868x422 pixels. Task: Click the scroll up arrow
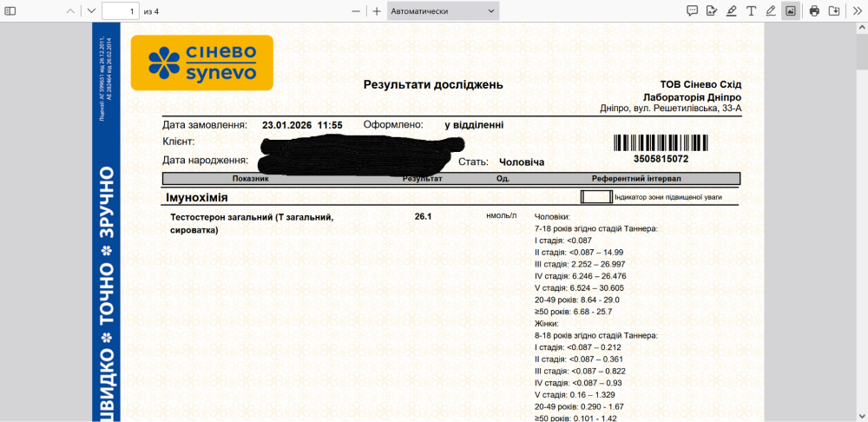[863, 27]
